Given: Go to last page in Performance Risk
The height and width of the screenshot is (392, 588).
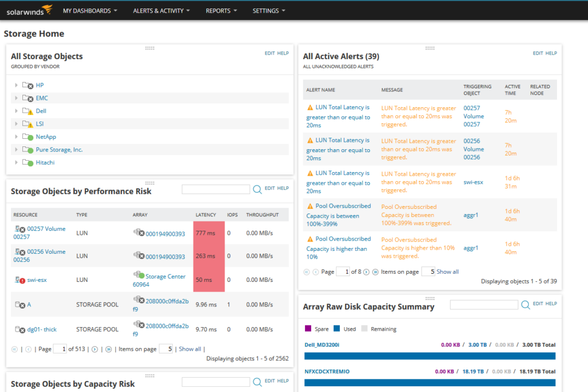Looking at the screenshot, I should [x=109, y=350].
